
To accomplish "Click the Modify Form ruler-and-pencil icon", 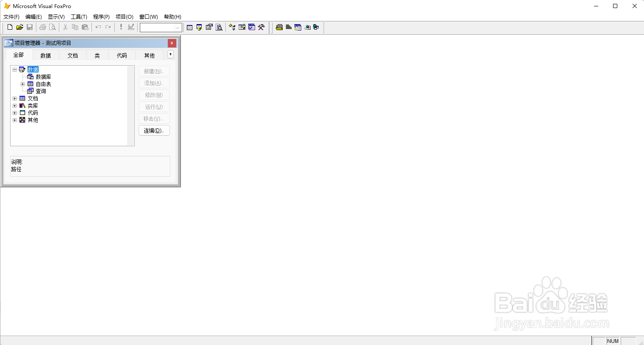I will click(x=131, y=27).
